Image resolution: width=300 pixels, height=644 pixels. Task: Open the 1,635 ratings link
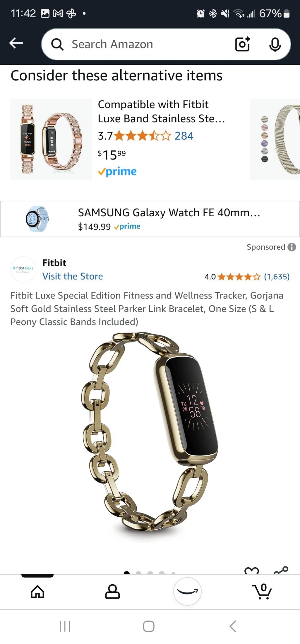277,277
